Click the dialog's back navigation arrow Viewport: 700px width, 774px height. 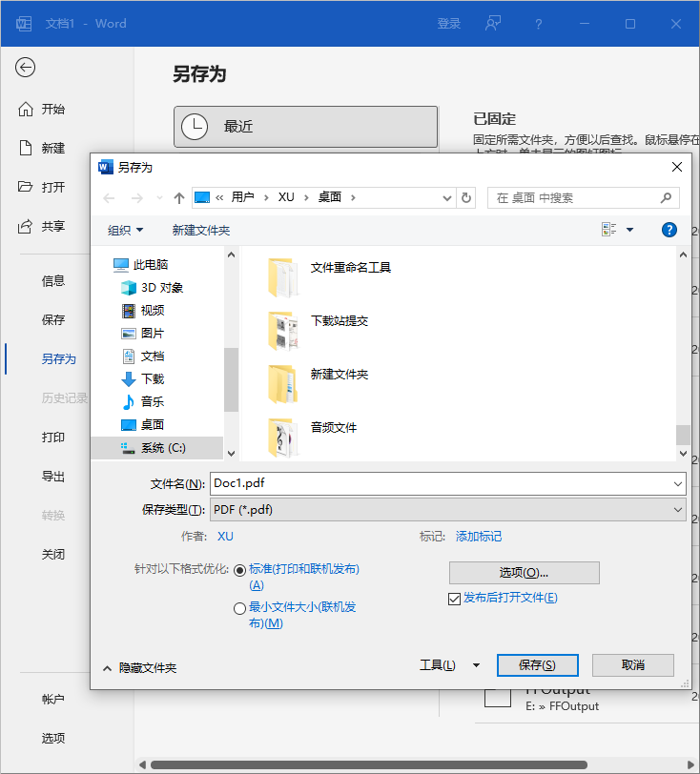tap(109, 198)
